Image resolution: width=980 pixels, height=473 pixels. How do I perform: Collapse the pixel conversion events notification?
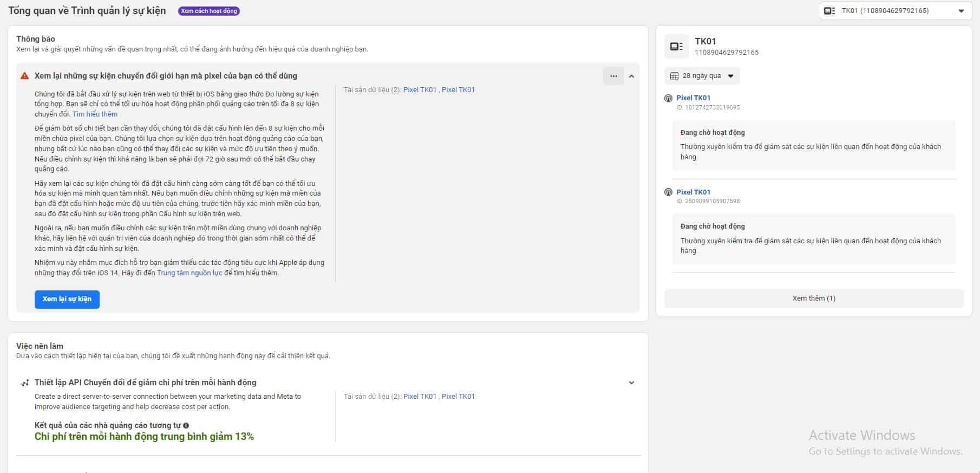click(x=631, y=76)
